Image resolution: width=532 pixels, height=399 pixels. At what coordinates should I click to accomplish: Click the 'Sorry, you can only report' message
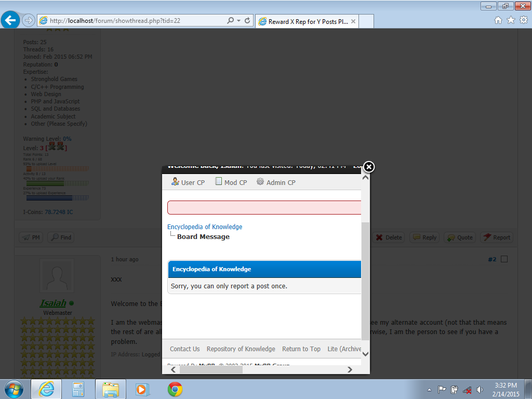click(229, 286)
